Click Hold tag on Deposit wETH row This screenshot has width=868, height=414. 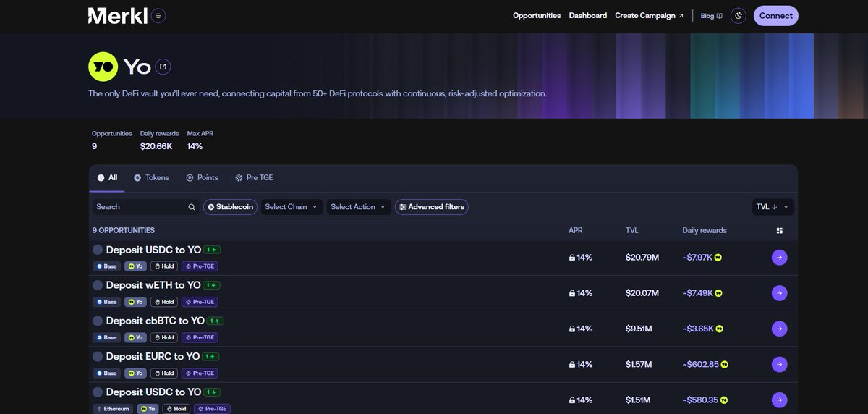[x=164, y=302]
